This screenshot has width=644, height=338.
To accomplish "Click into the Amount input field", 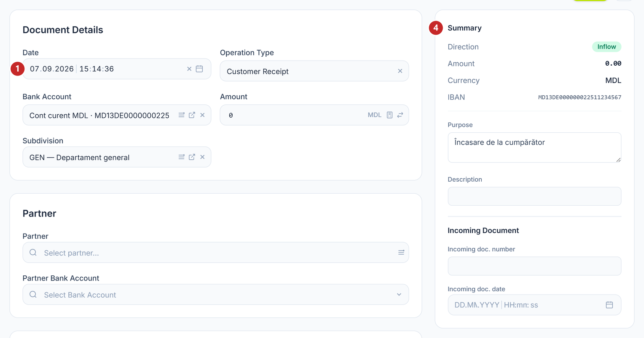I will pyautogui.click(x=314, y=115).
